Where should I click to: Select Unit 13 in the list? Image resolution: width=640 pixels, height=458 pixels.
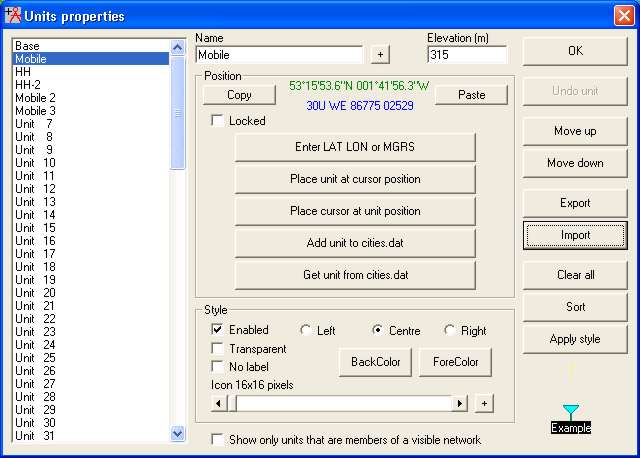coord(91,202)
